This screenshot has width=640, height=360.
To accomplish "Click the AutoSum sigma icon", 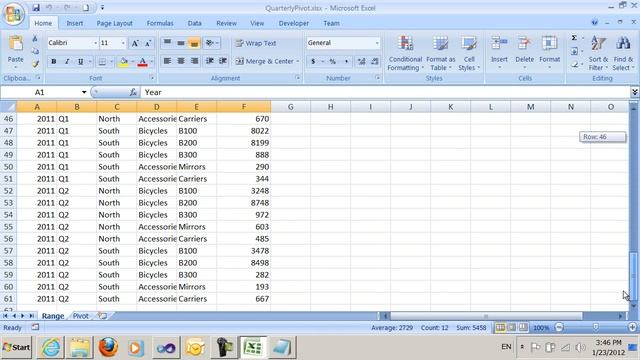I will point(574,38).
